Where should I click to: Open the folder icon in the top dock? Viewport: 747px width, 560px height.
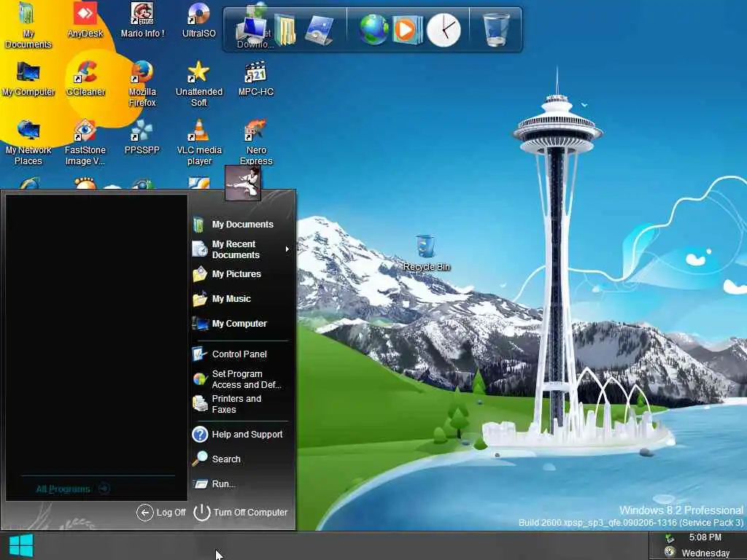tap(285, 31)
